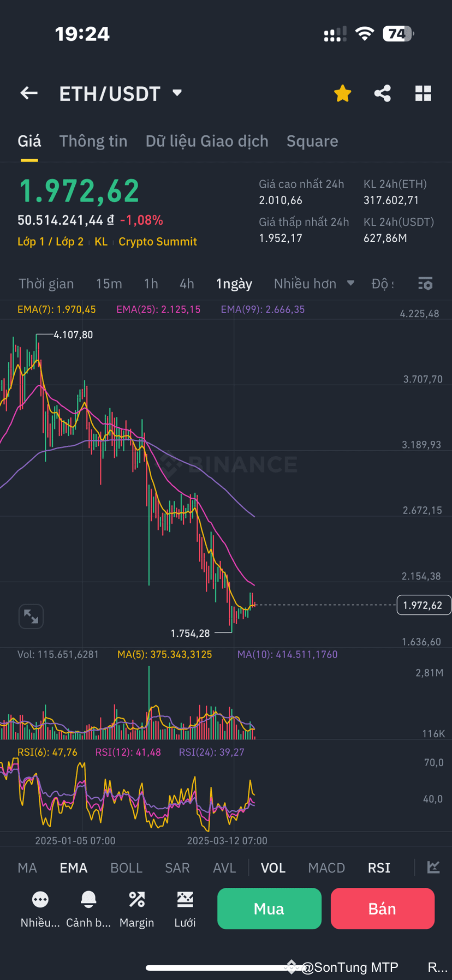The height and width of the screenshot is (980, 452).
Task: Toggle the VOL indicator
Action: pos(273,868)
